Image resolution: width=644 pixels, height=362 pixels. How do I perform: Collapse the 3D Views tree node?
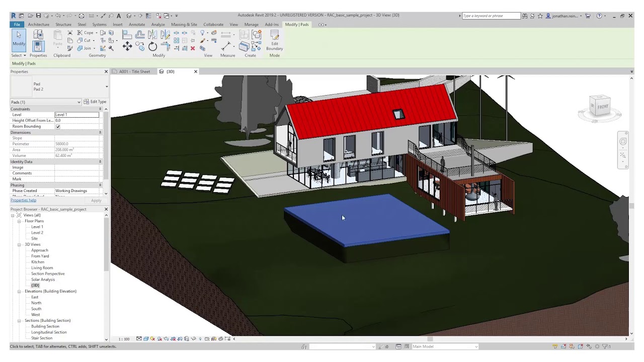click(x=19, y=244)
